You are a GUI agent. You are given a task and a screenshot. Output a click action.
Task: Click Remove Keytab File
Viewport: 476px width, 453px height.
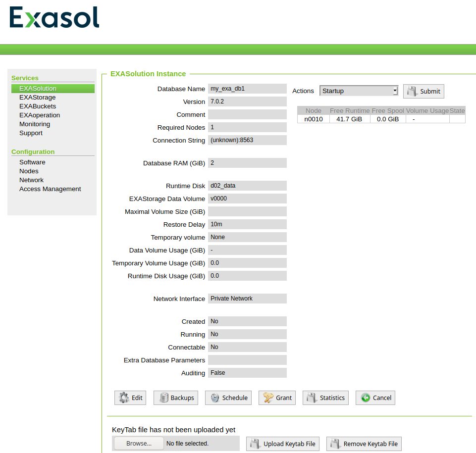[x=364, y=444]
